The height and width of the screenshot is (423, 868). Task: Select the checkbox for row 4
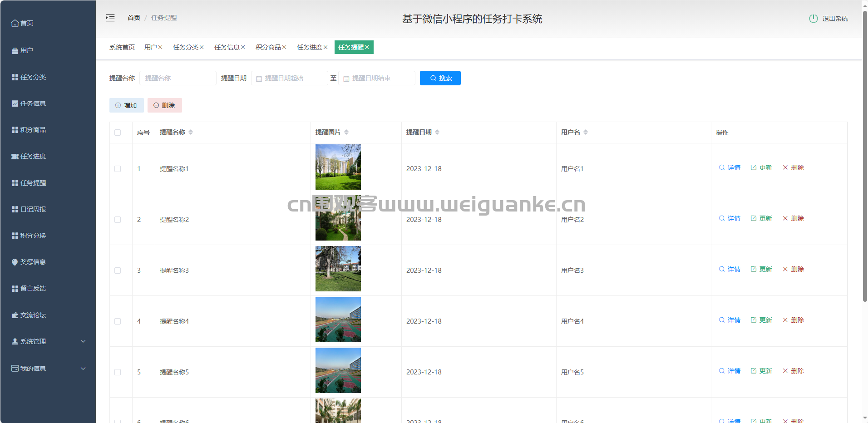(118, 321)
